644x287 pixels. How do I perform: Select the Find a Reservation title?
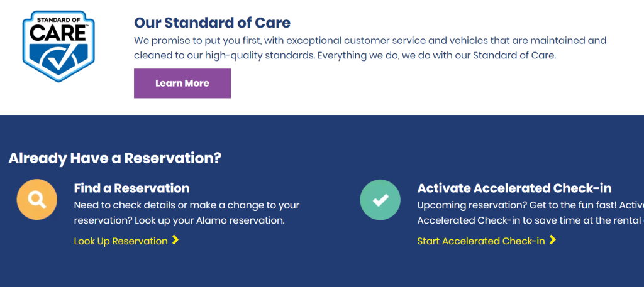tap(131, 188)
